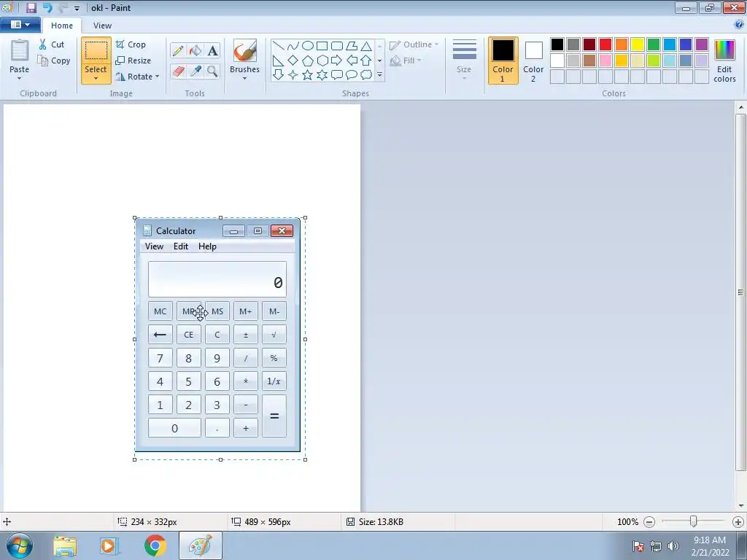The height and width of the screenshot is (560, 747).
Task: Open the Windows Start button
Action: (20, 545)
